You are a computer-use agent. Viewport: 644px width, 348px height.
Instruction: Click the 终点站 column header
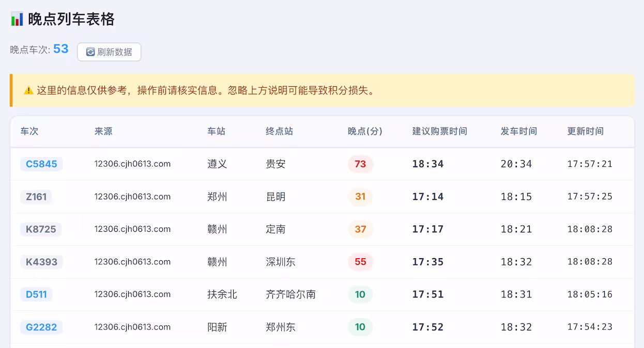[279, 131]
